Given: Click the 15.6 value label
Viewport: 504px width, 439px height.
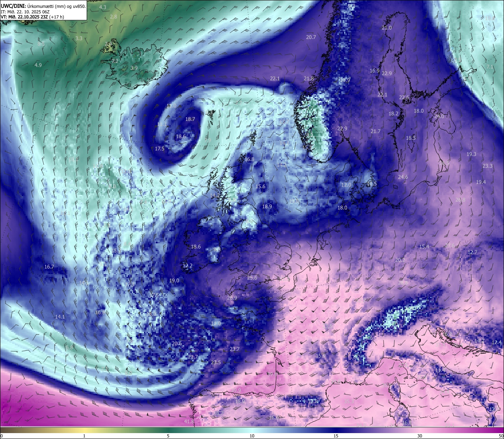Looking at the screenshot, I should click(x=261, y=187).
